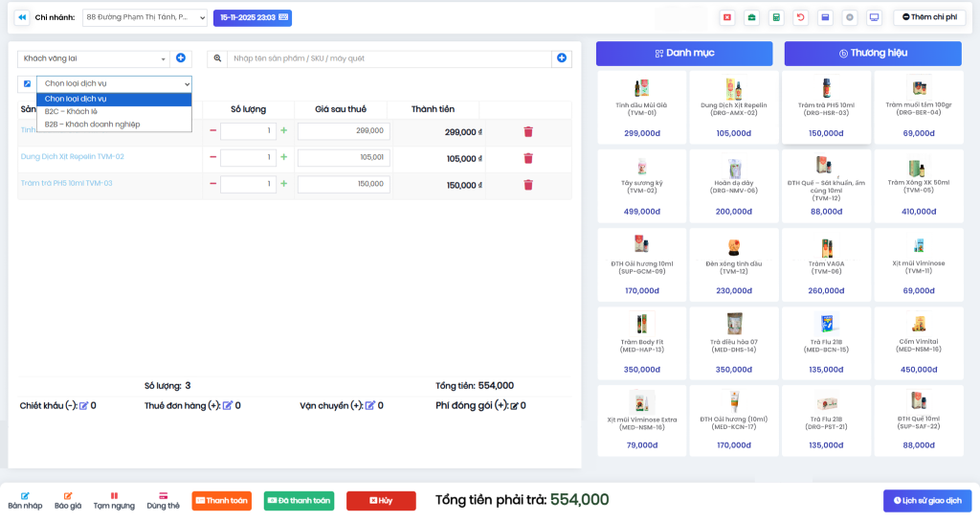Click the gray circle icon in toolbar
Viewport: 980px width, 523px height.
coord(850,17)
